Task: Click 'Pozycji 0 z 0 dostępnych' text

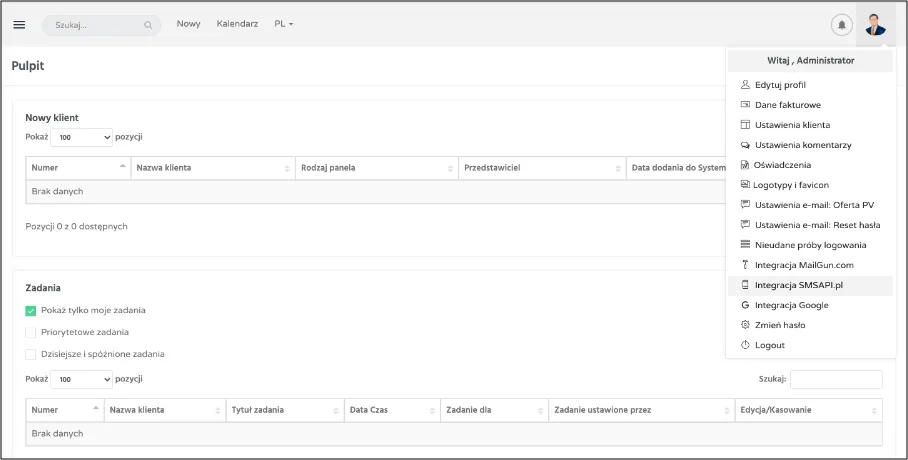Action: tap(76, 227)
